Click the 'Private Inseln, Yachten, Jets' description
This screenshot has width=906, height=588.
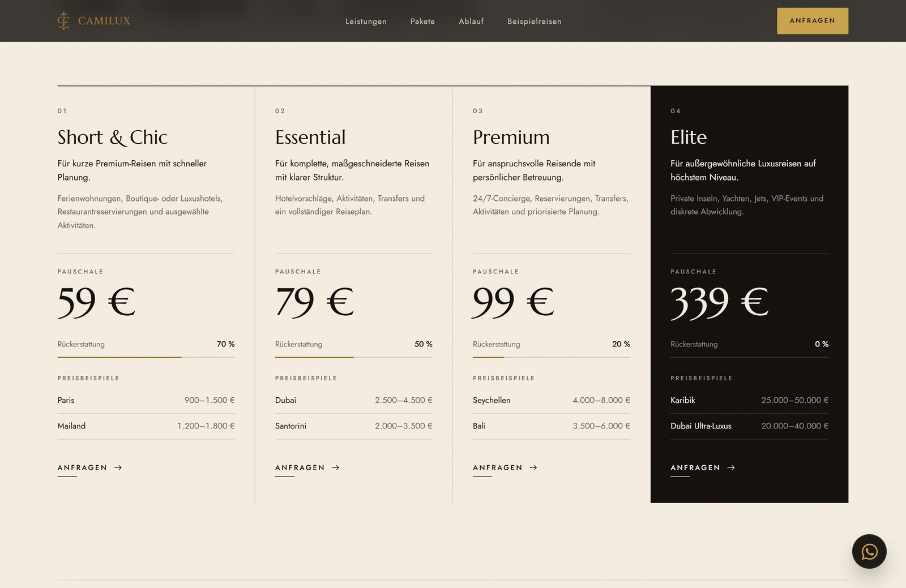coord(747,205)
